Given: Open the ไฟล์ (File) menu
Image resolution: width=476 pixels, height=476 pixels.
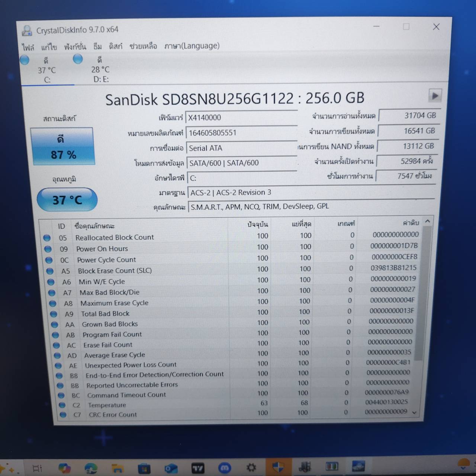Looking at the screenshot, I should (x=28, y=48).
